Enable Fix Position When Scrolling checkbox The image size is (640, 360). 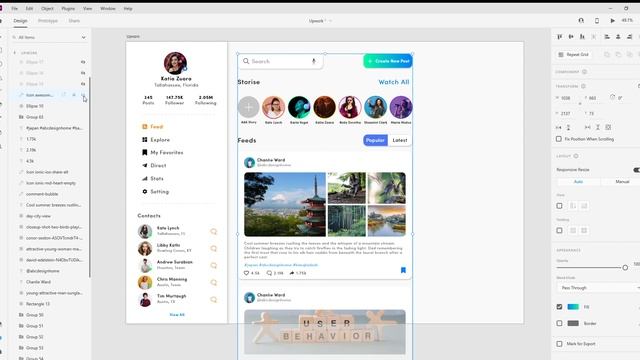coord(559,139)
